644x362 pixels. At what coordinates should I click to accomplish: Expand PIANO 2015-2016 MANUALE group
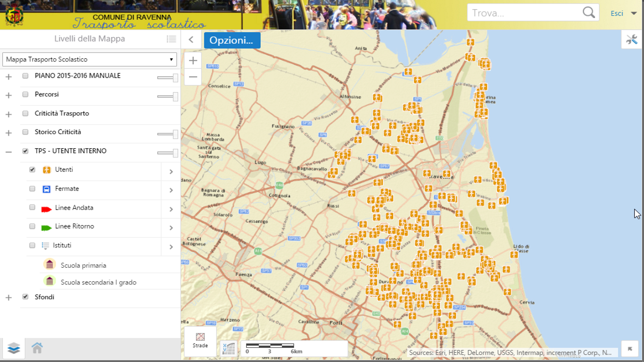(9, 77)
